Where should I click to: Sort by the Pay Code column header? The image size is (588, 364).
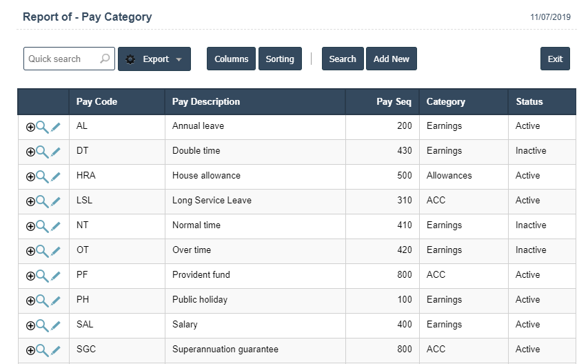[97, 102]
